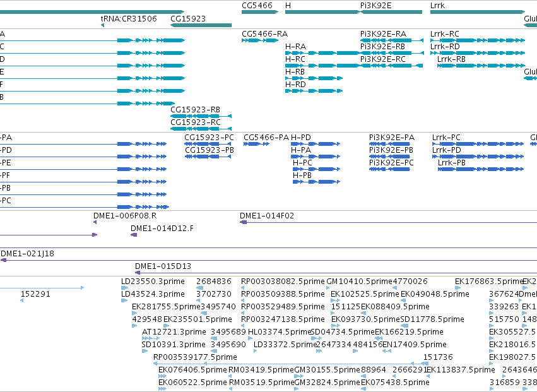Click the CG15923-PB protein label
The width and height of the screenshot is (537, 392).
209,150
